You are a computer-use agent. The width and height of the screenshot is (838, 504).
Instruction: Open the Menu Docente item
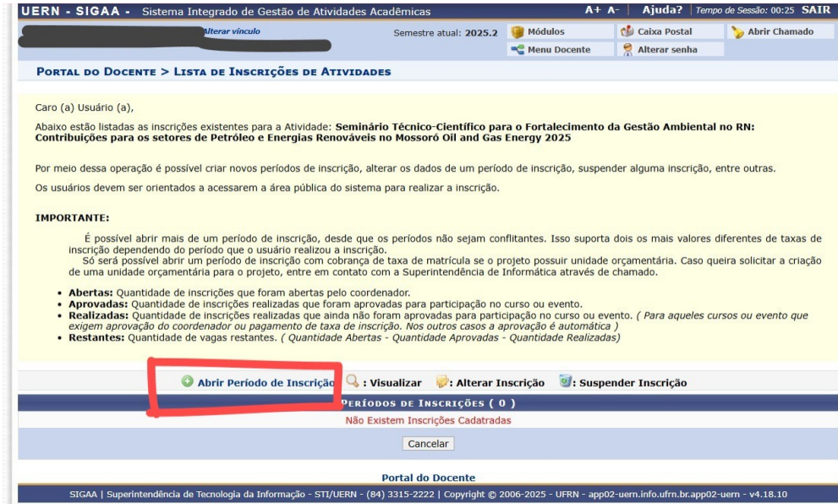pos(559,50)
